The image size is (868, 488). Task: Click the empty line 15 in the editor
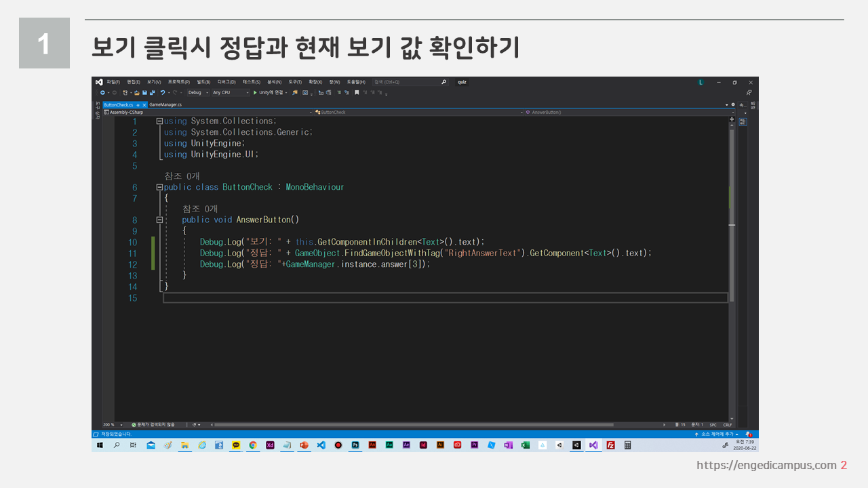tap(445, 298)
